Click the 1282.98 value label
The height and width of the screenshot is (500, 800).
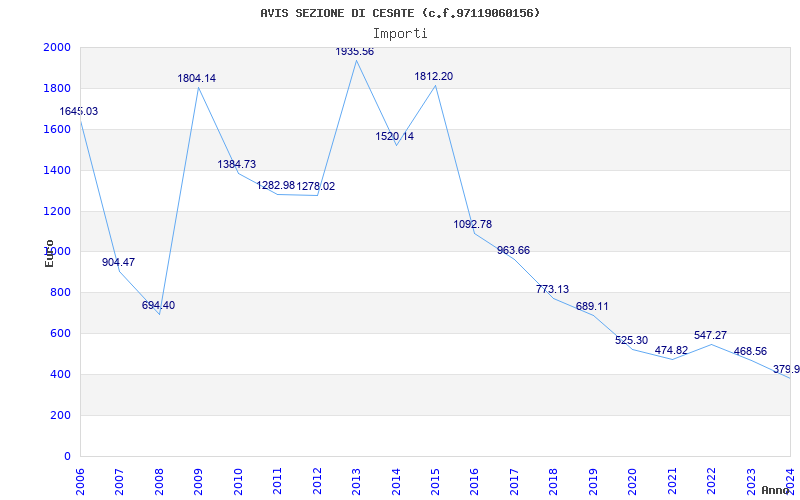coord(276,185)
